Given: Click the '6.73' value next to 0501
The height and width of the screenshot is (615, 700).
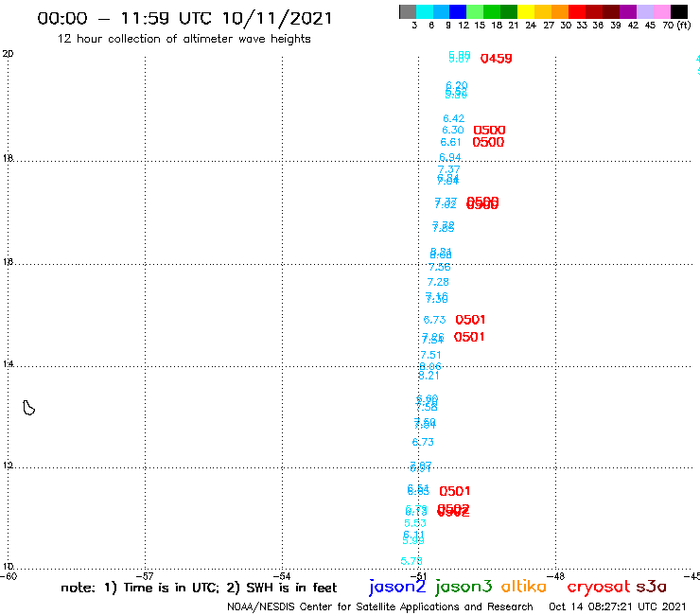Looking at the screenshot, I should [x=434, y=320].
